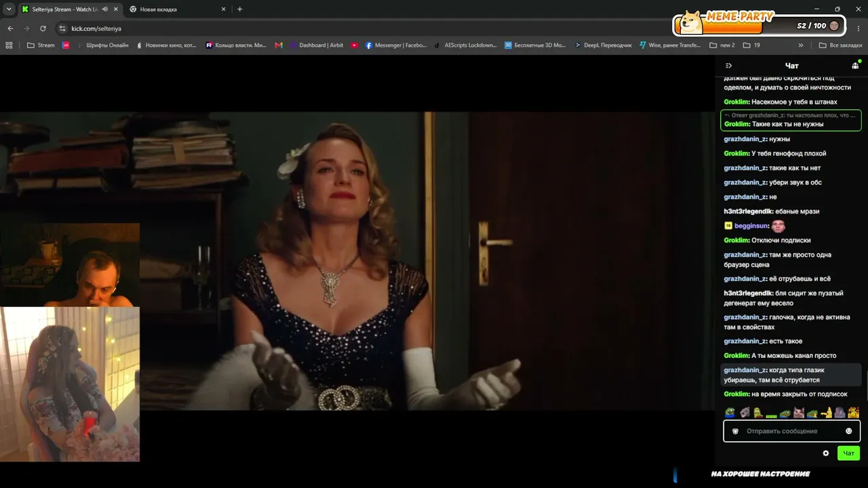868x488 pixels.
Task: Reload the kick.com page
Action: (43, 28)
